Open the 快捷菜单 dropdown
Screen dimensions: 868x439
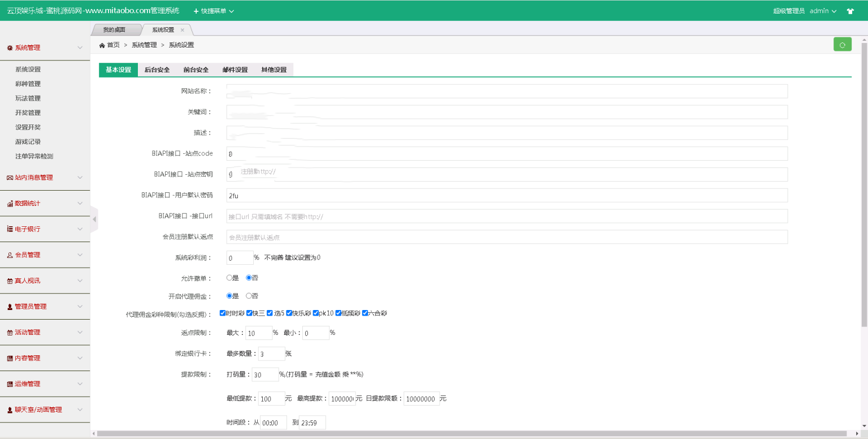tap(214, 11)
